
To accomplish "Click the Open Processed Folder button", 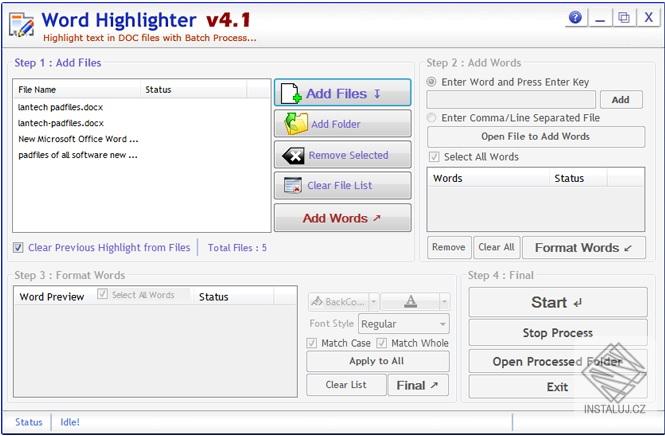I will (558, 361).
